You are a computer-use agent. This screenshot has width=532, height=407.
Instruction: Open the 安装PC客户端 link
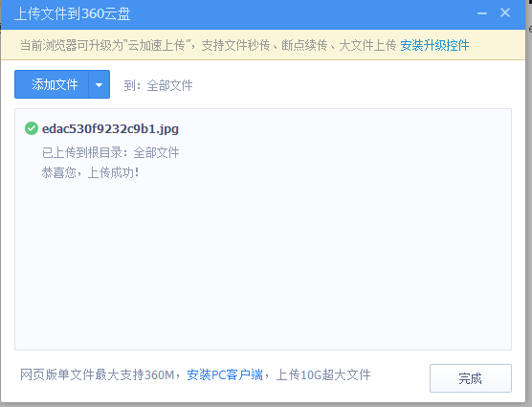pos(225,374)
